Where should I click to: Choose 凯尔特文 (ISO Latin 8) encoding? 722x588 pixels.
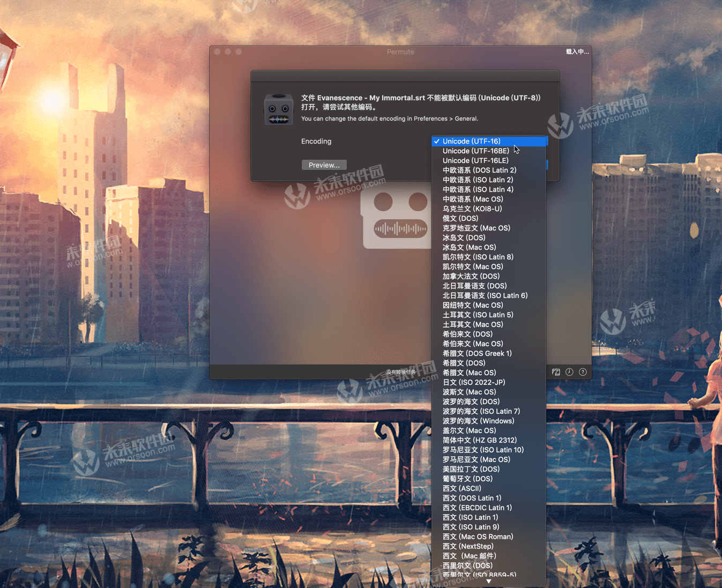[x=489, y=257]
